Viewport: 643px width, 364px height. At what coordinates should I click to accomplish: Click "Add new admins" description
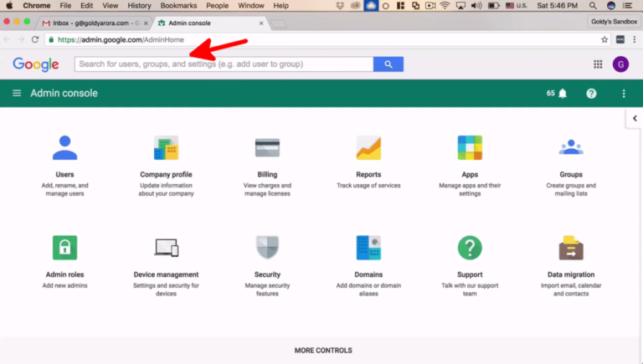point(64,285)
